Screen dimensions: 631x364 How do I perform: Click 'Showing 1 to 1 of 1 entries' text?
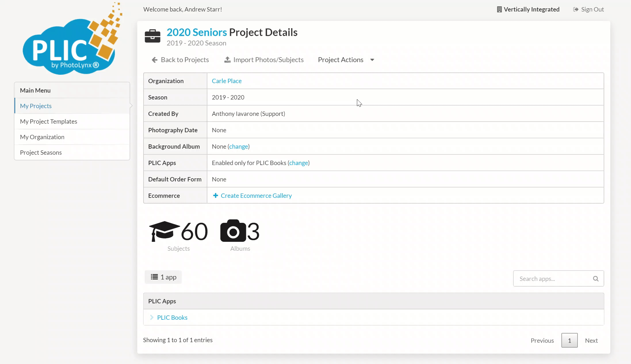click(x=178, y=340)
